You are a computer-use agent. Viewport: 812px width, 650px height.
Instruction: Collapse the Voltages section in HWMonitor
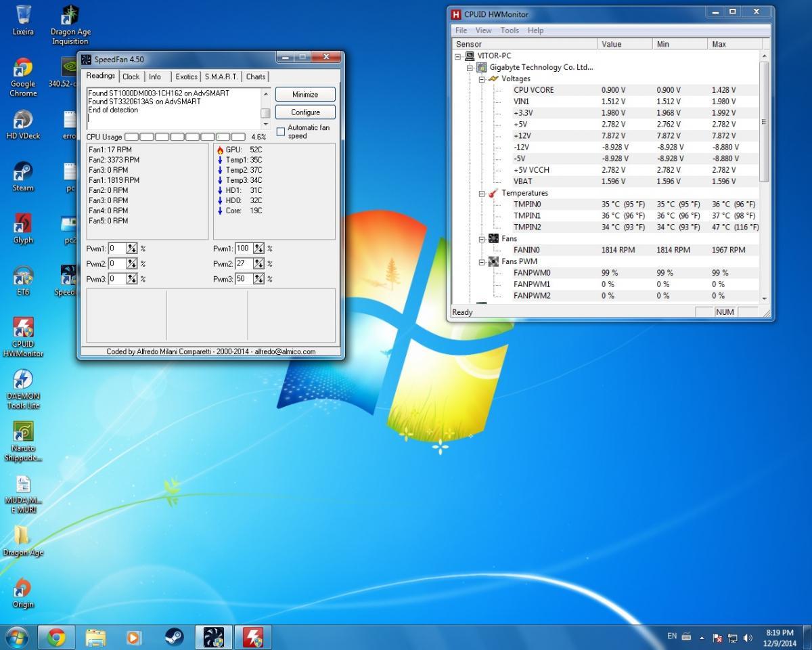pos(482,79)
